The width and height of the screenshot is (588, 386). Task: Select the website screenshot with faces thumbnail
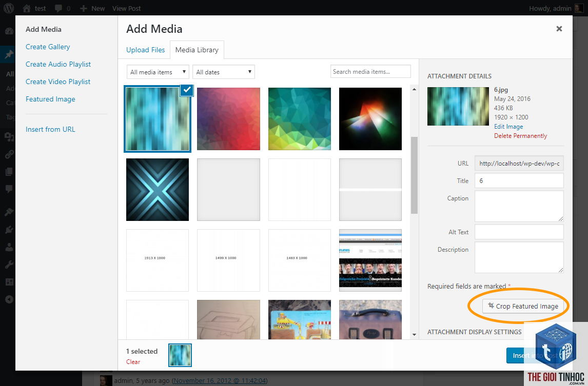(370, 260)
